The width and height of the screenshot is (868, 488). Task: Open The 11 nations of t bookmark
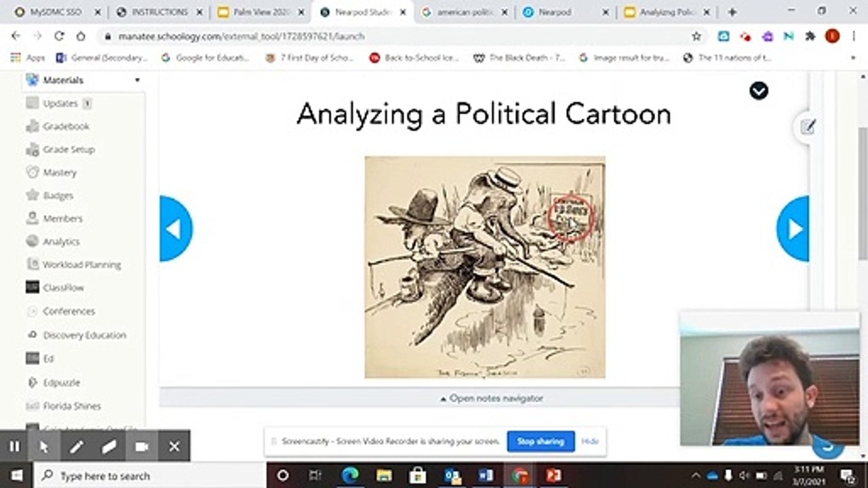tap(728, 58)
